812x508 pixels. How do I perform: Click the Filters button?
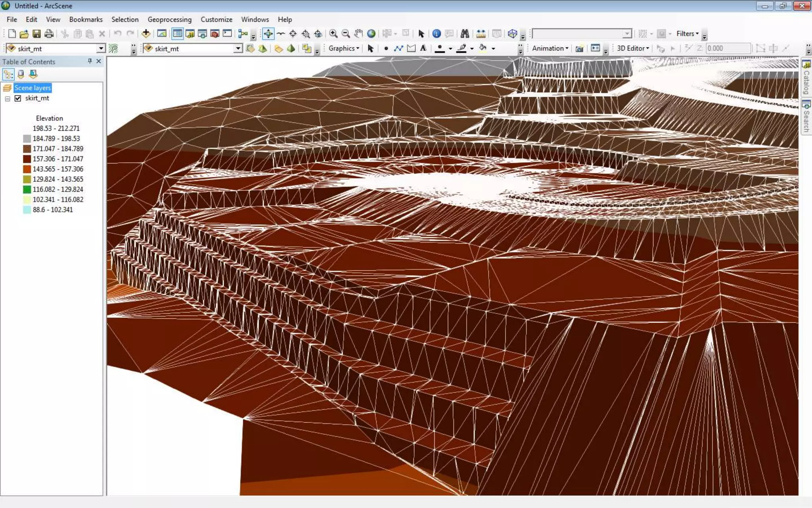coord(687,34)
